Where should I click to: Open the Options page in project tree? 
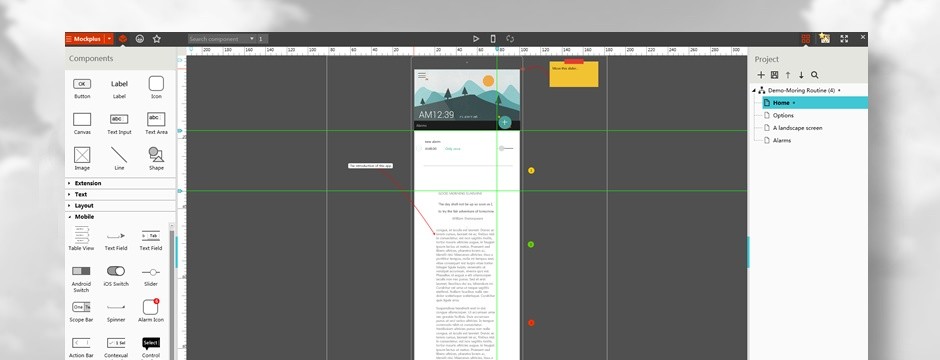[783, 116]
